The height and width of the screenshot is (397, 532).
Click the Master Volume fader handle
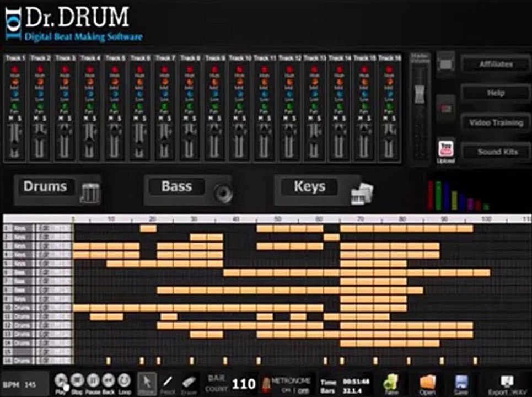(420, 94)
